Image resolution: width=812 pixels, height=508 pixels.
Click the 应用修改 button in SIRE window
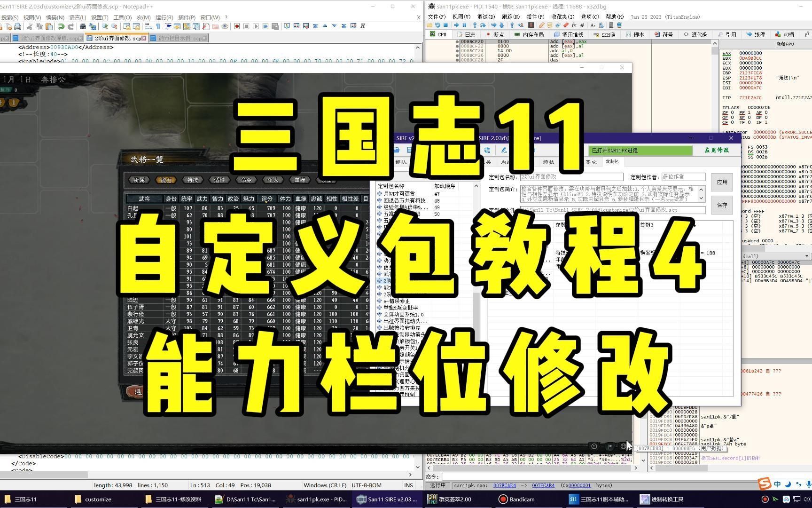[x=717, y=150]
